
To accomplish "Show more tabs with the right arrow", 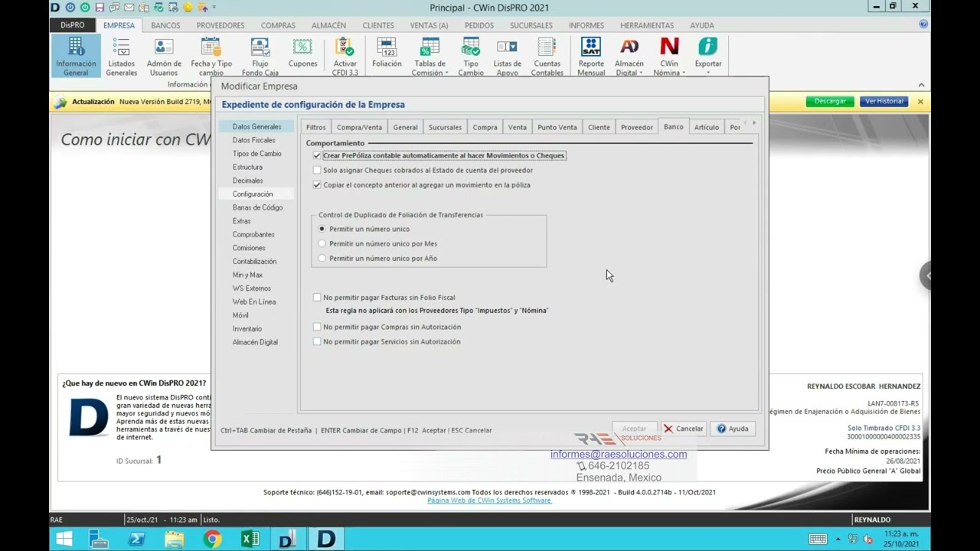I will (754, 122).
